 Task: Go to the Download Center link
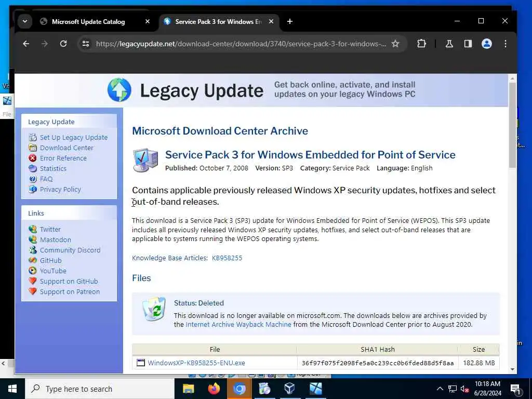pos(66,148)
